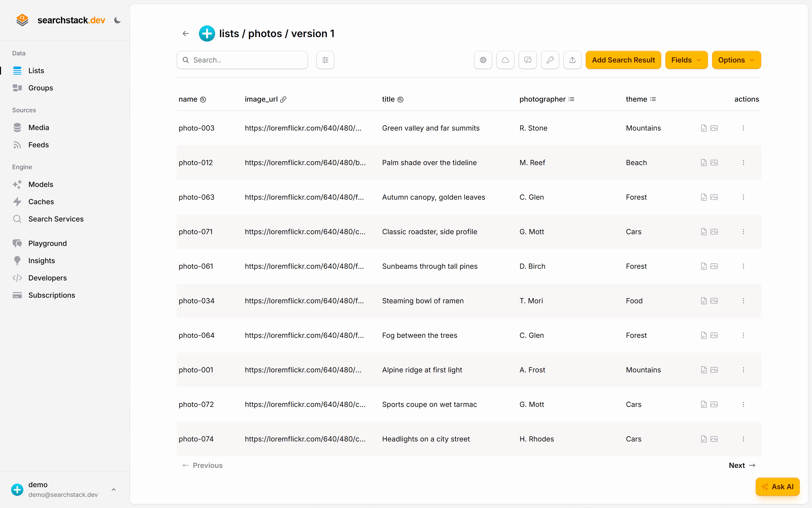Image resolution: width=812 pixels, height=508 pixels.
Task: Click the title 'Steaming bowl of ramen'
Action: tap(423, 301)
